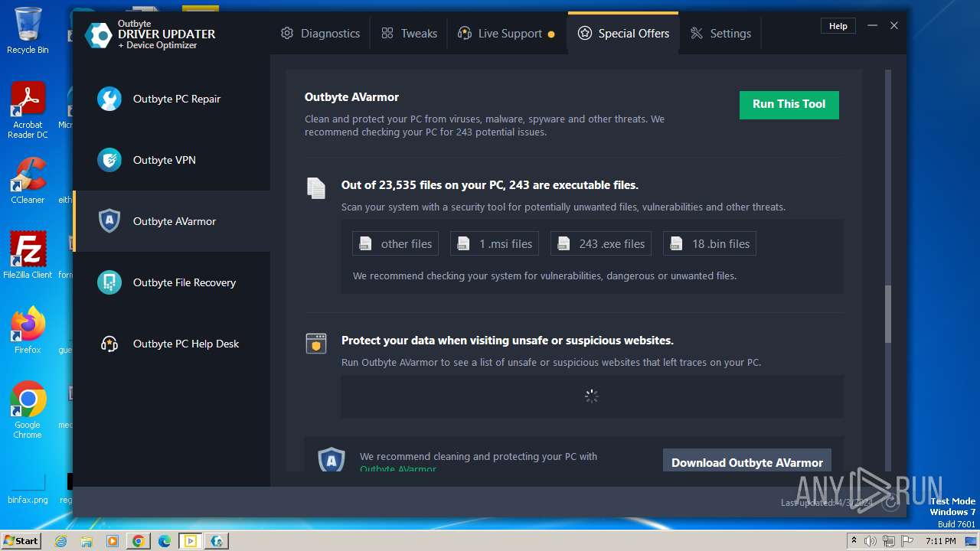Open Outbyte PC Help Desk entry
Image resolution: width=980 pixels, height=551 pixels.
click(171, 344)
